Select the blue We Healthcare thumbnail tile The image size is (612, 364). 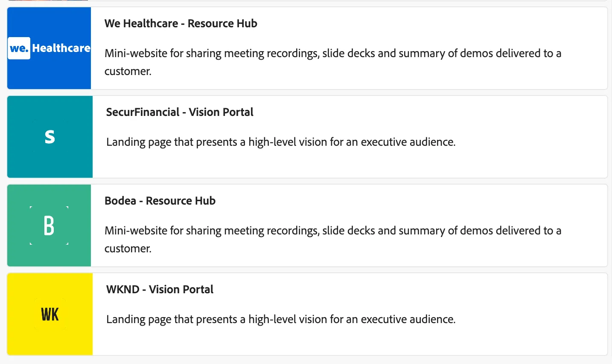pyautogui.click(x=49, y=48)
